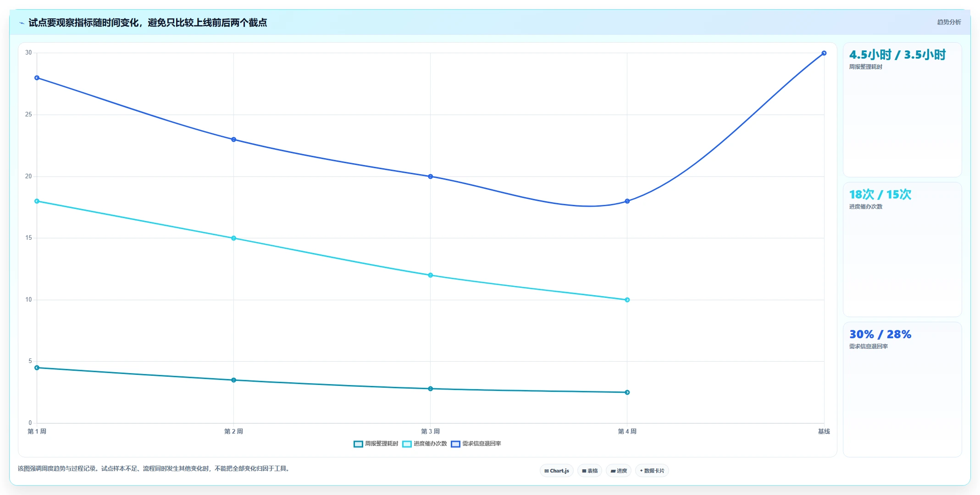Click the 进度催办次数 label in the stat card

(x=865, y=207)
